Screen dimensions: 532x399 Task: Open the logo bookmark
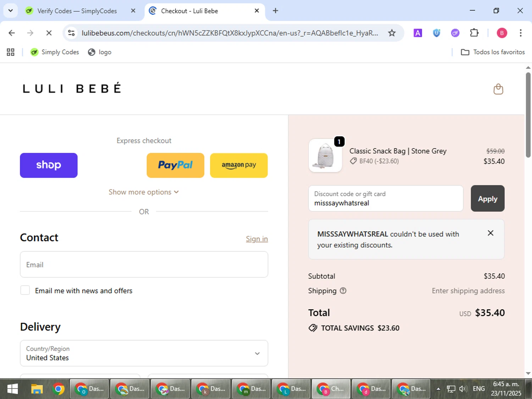[x=100, y=52]
